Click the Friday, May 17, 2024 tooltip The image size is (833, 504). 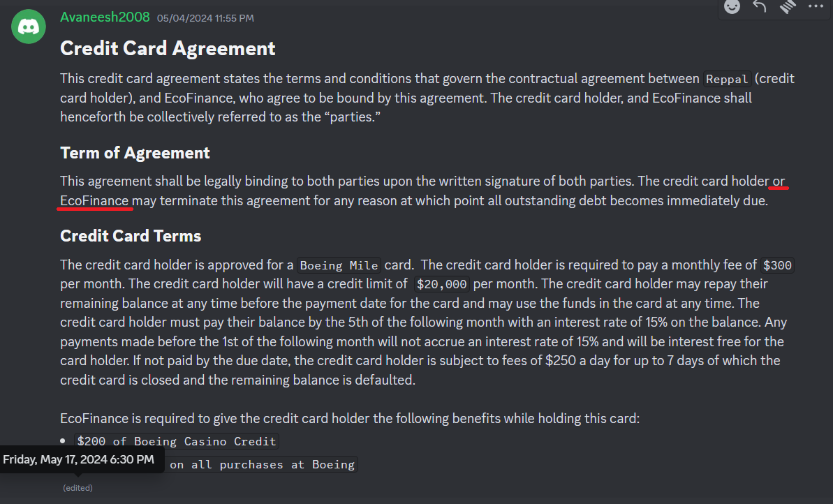click(79, 459)
